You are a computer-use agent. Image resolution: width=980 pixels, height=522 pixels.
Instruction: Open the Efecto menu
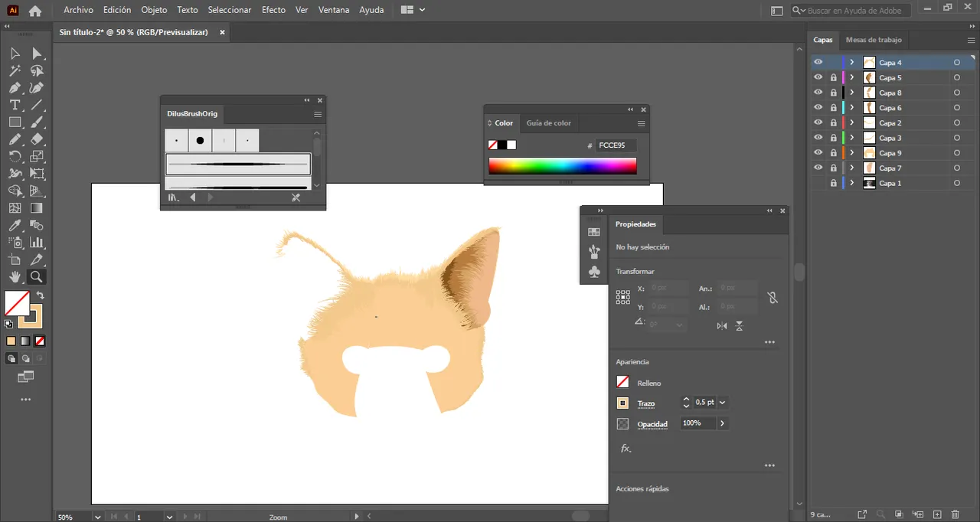tap(273, 10)
